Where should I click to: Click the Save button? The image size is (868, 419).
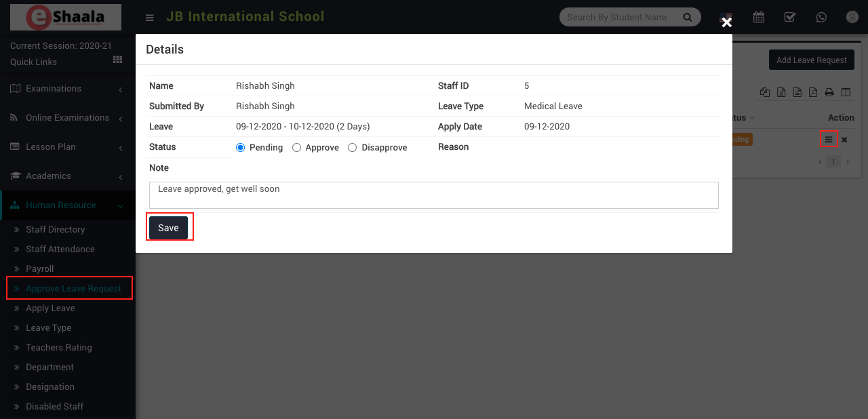(x=168, y=228)
